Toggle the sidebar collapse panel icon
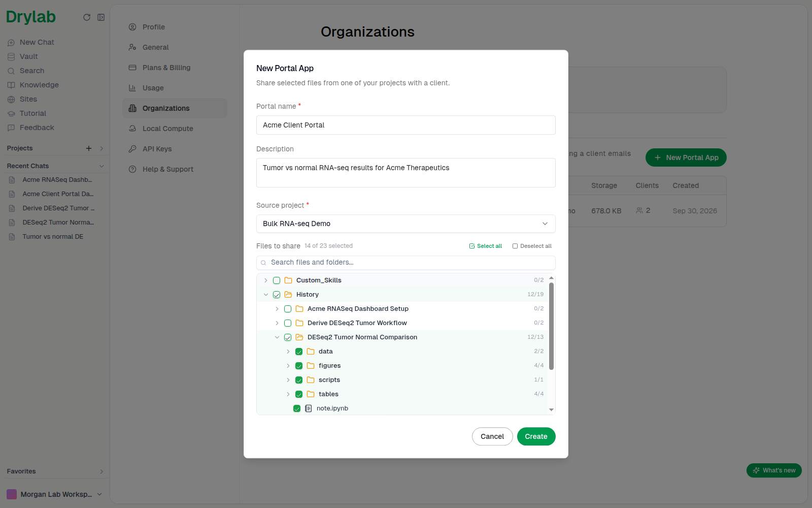This screenshot has width=812, height=508. [x=101, y=17]
